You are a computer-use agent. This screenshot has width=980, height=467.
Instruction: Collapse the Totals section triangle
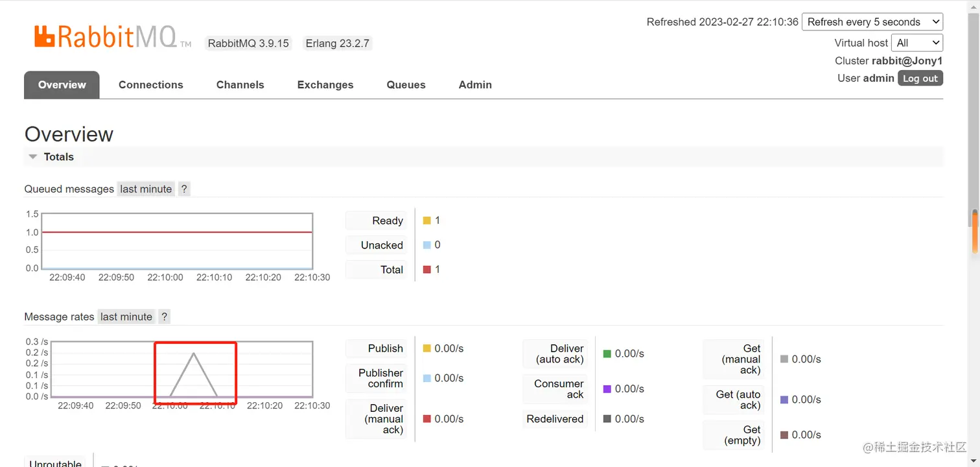(33, 157)
